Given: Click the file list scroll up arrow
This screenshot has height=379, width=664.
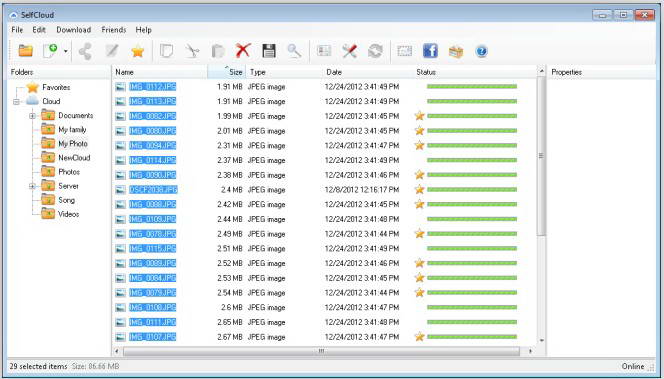Looking at the screenshot, I should 541,71.
